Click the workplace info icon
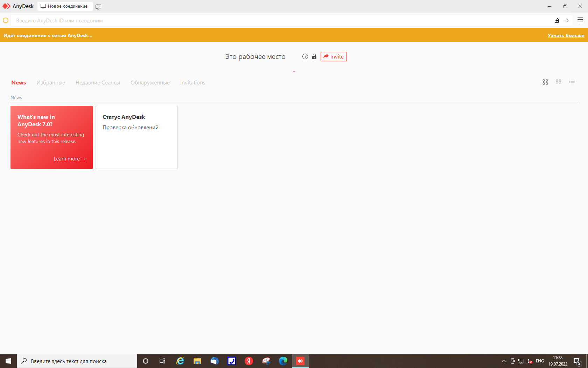This screenshot has height=368, width=588. (305, 56)
